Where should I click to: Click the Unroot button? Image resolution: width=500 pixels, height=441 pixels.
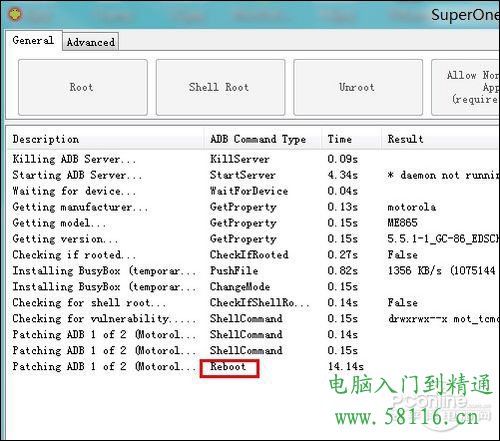pyautogui.click(x=358, y=87)
